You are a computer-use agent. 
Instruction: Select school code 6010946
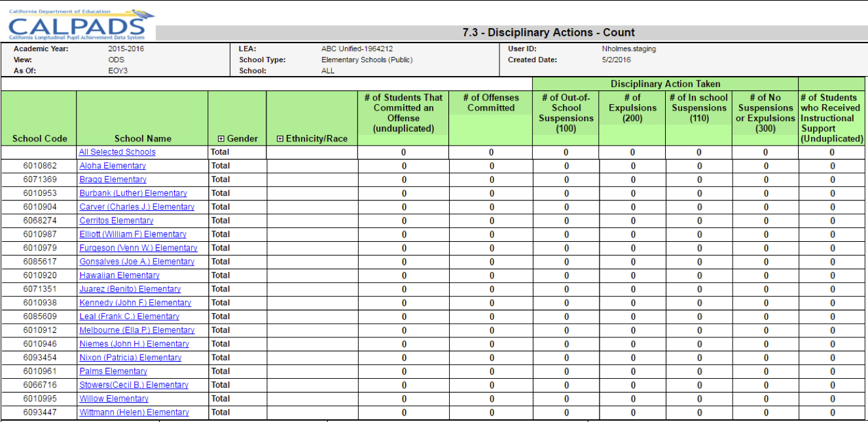coord(40,344)
